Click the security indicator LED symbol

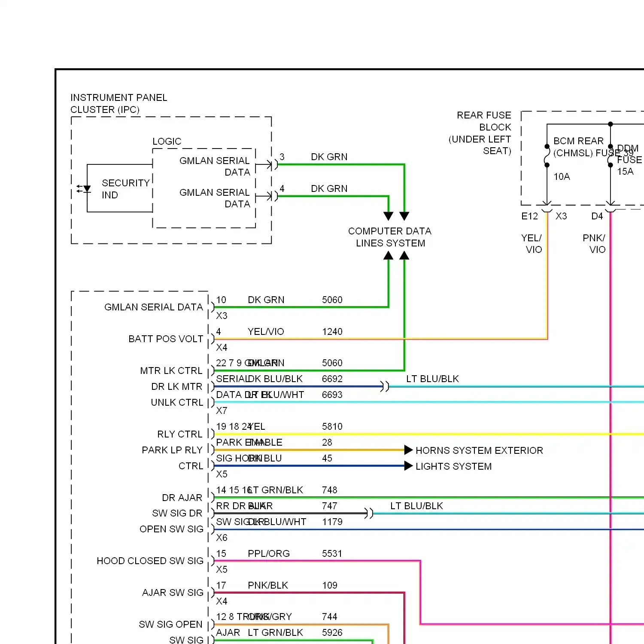coord(84,188)
